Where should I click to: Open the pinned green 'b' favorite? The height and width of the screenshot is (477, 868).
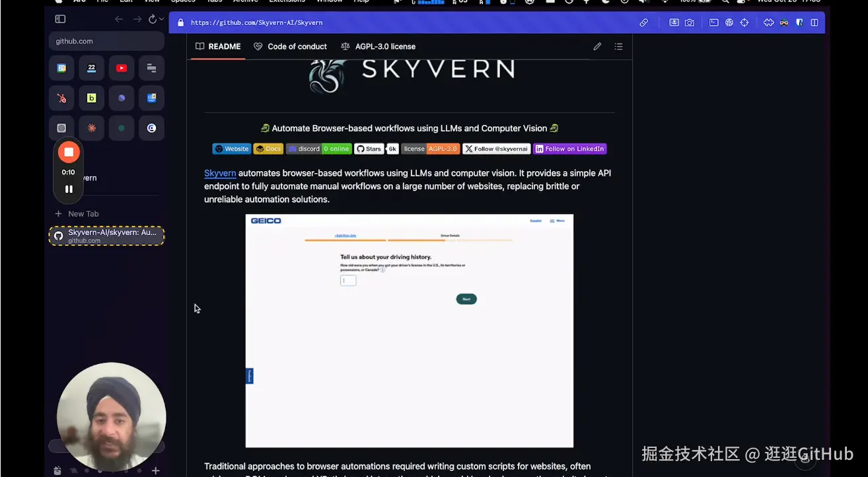click(92, 98)
